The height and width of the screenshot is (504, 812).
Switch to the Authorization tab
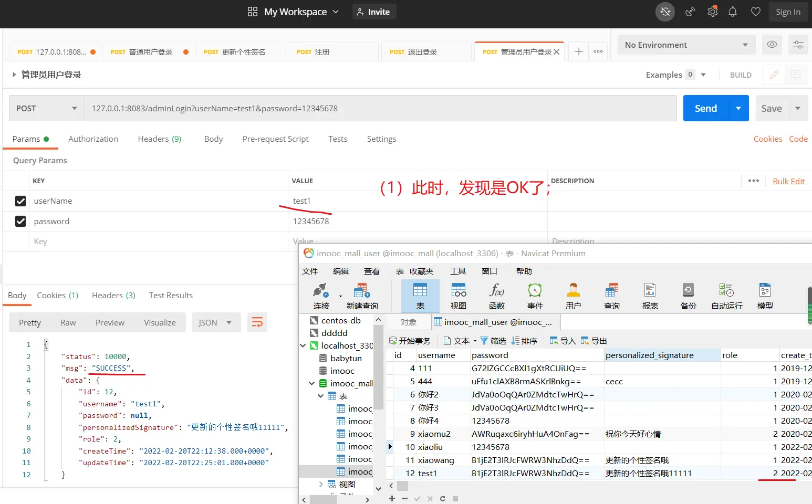[x=93, y=139]
